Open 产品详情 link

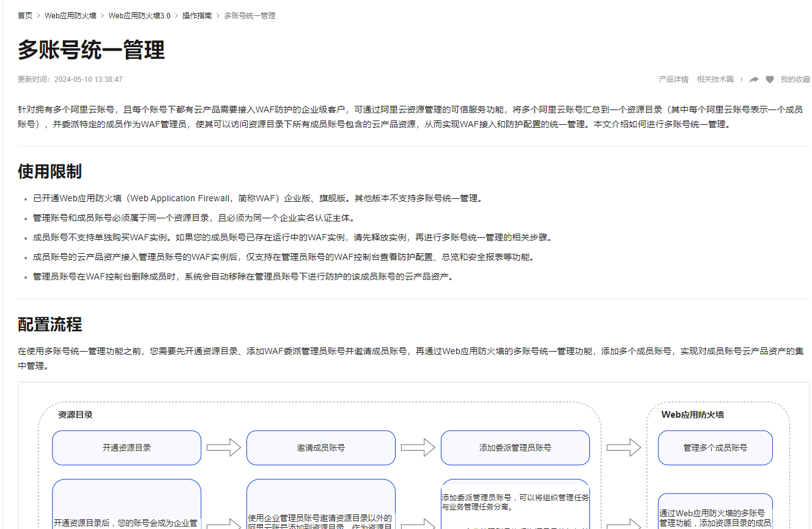pyautogui.click(x=673, y=80)
